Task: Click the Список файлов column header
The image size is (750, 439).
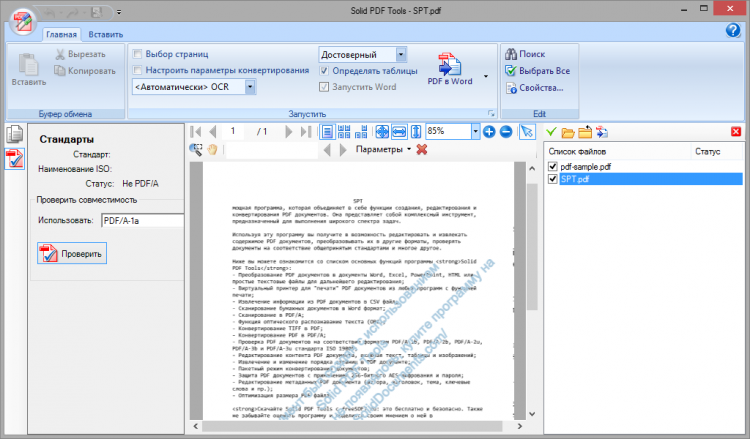Action: point(618,152)
